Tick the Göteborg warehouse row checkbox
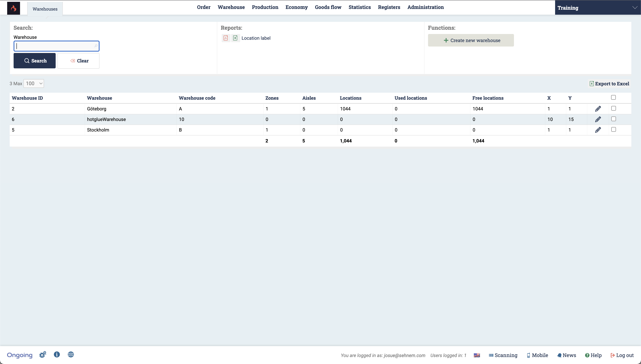Viewport: 641px width, 364px height. 613,108
